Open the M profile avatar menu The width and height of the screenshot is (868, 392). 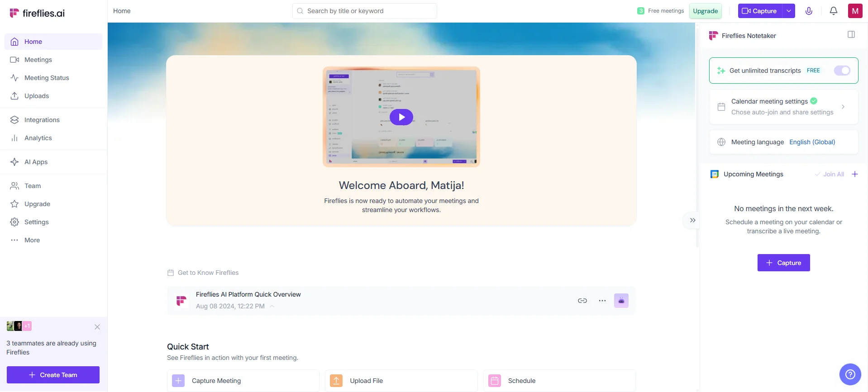(x=855, y=11)
